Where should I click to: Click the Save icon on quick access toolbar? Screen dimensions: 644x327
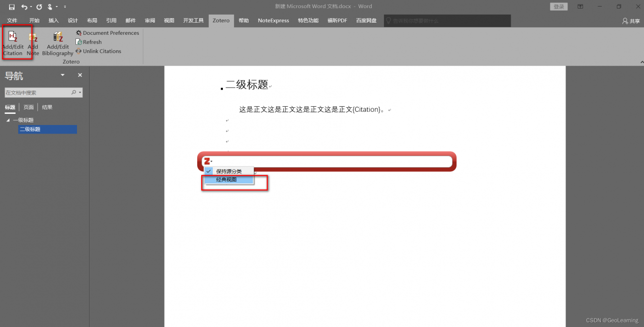pyautogui.click(x=12, y=7)
